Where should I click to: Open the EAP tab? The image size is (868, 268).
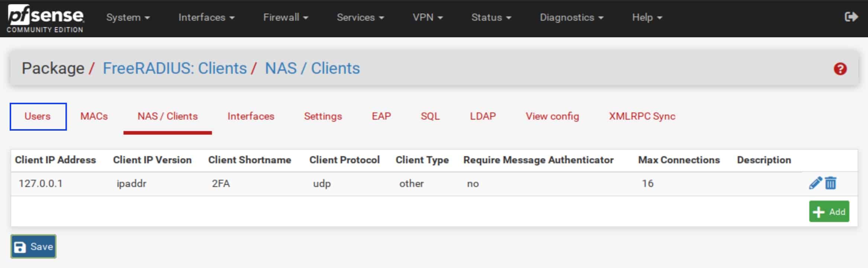(381, 117)
